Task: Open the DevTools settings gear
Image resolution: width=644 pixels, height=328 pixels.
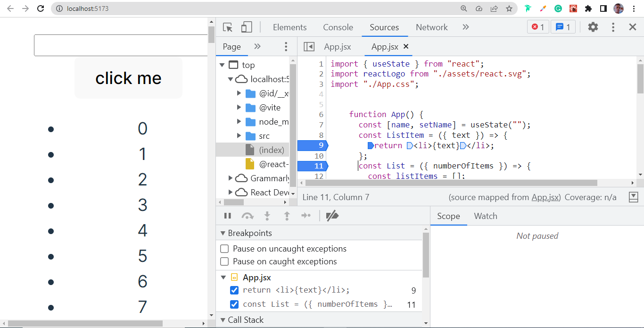Action: click(x=593, y=27)
